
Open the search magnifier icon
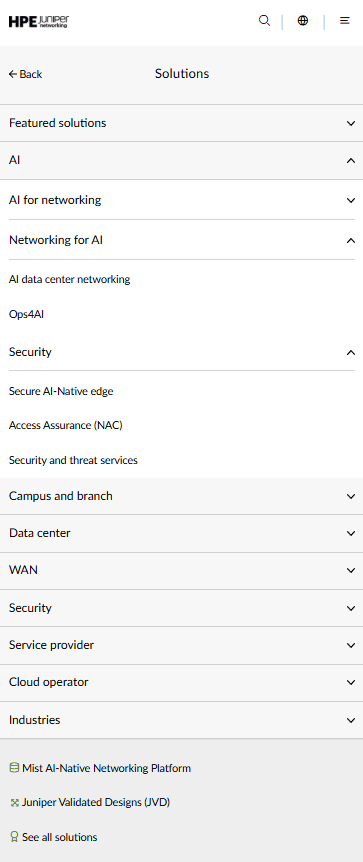click(x=265, y=21)
